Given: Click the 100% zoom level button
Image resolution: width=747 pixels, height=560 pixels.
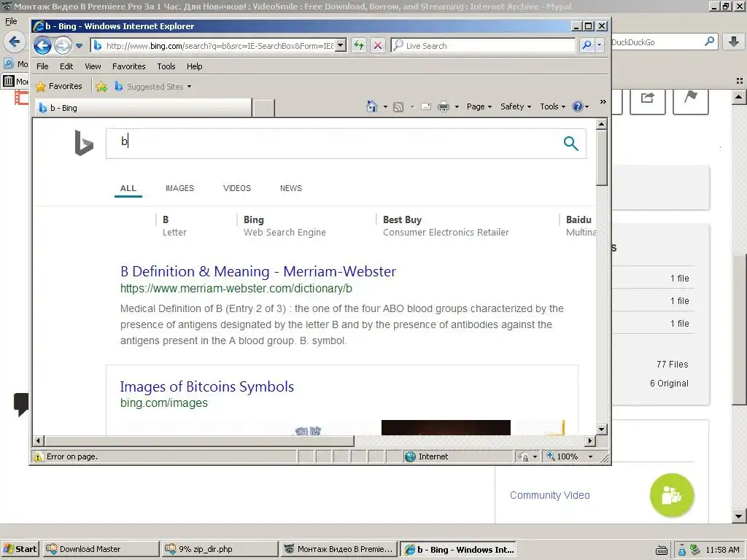Looking at the screenshot, I should pyautogui.click(x=562, y=456).
